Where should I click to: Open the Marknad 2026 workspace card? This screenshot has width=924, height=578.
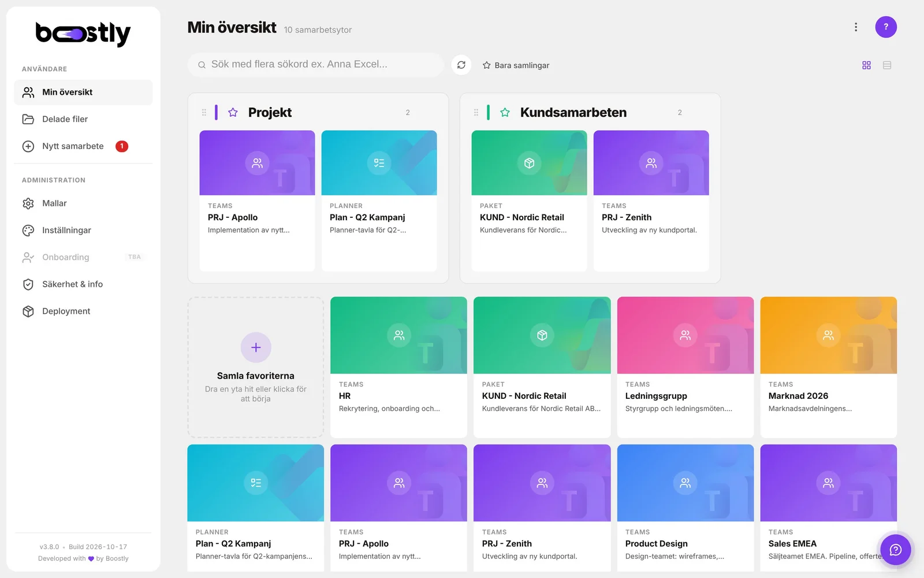coord(828,367)
